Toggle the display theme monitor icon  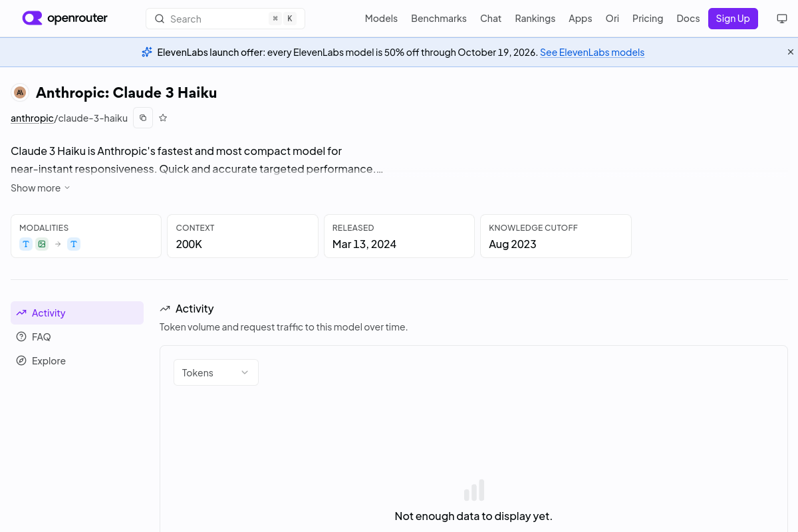click(x=782, y=19)
